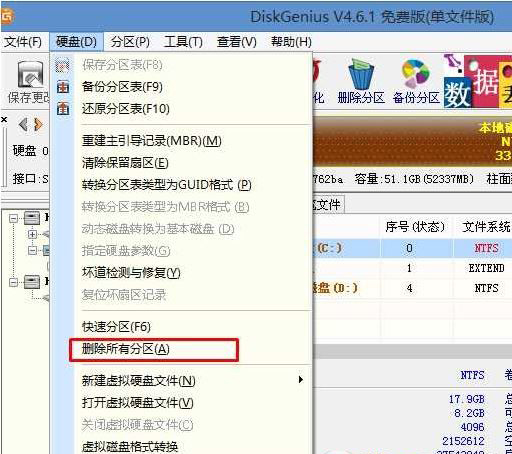
Task: Expand the plus node in disk tree
Action: pos(32,234)
